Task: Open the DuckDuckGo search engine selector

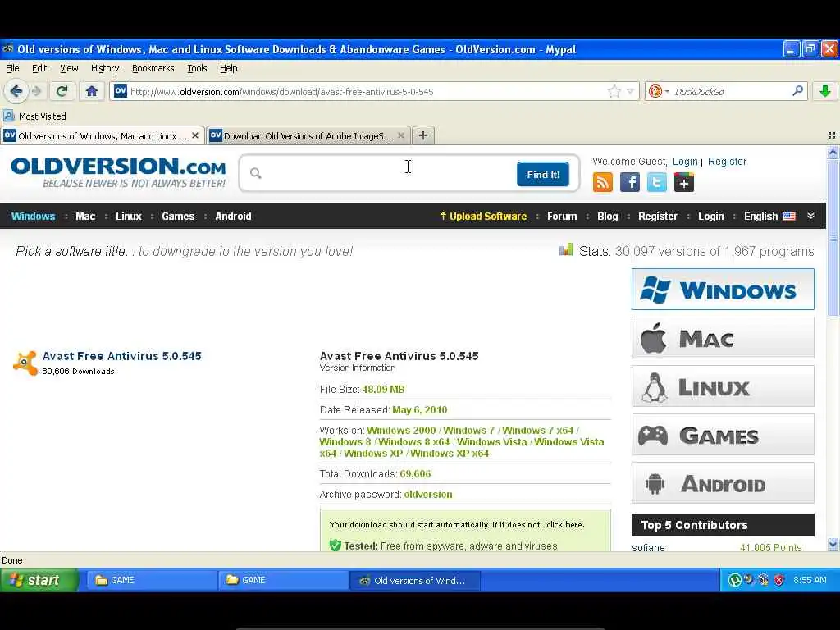Action: [659, 91]
